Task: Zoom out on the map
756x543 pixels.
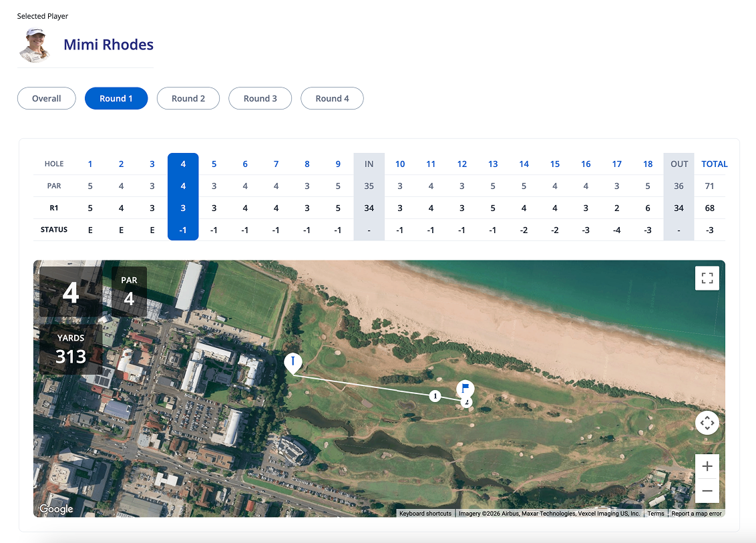Action: point(707,491)
